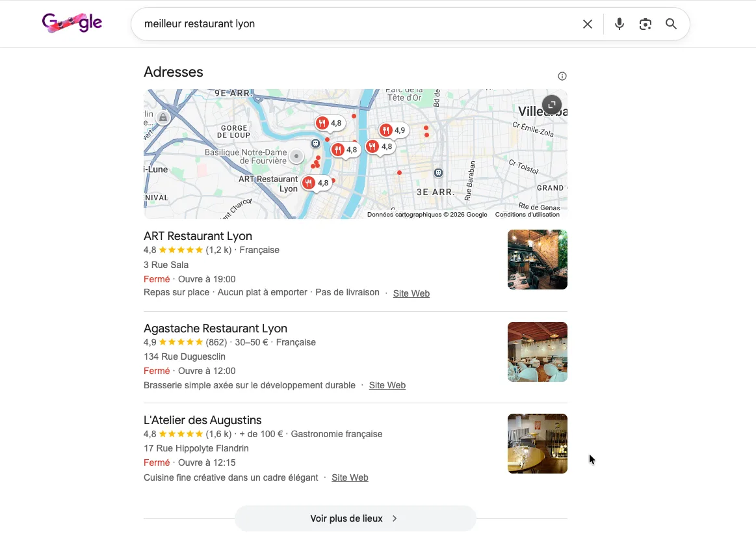The width and height of the screenshot is (756, 549).
Task: Select the ART Restaurant Lyon map pin
Action: (317, 183)
